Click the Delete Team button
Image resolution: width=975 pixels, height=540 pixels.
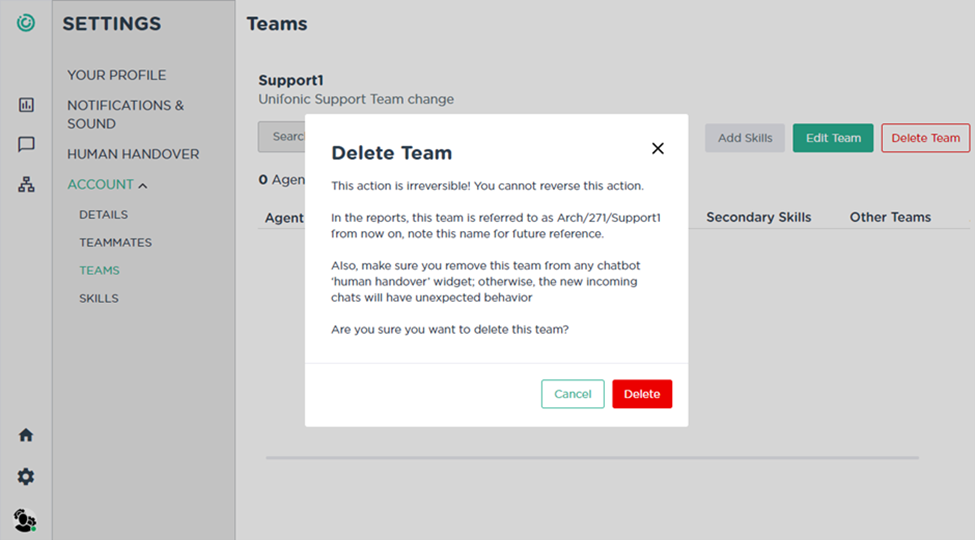click(925, 138)
